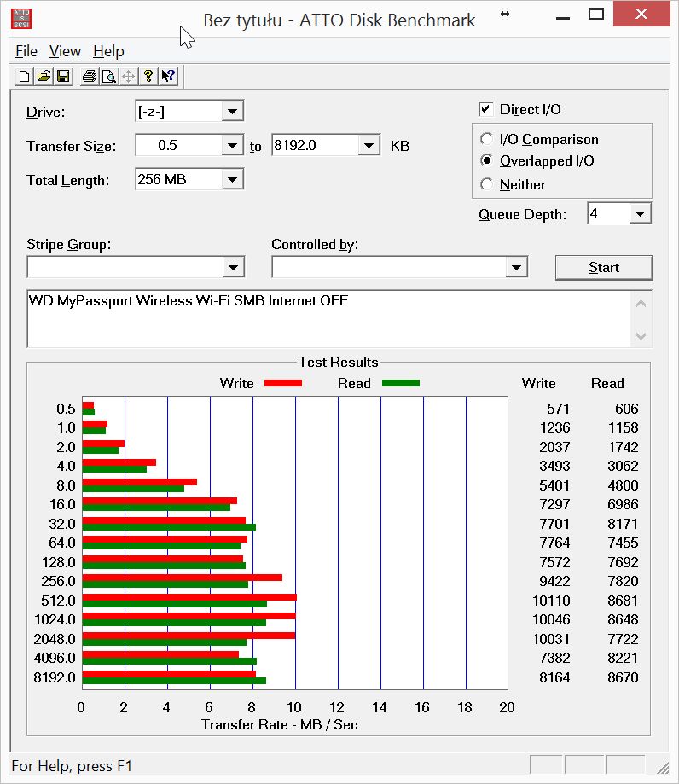Expand the Controlled by dropdown

(516, 267)
